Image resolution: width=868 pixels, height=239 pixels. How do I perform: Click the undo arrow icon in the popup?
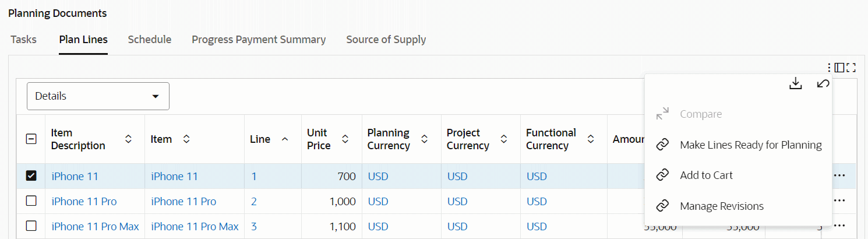[823, 84]
